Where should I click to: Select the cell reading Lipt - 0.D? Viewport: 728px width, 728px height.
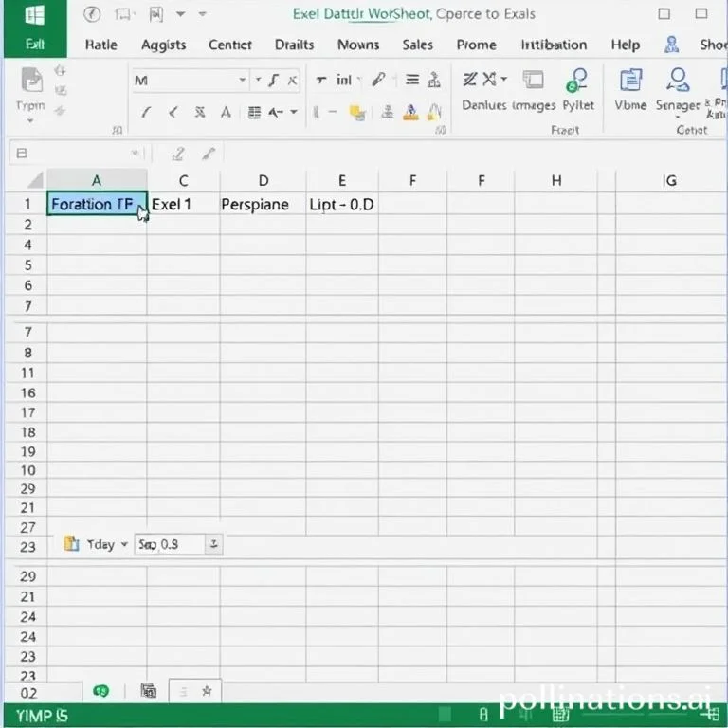(342, 204)
